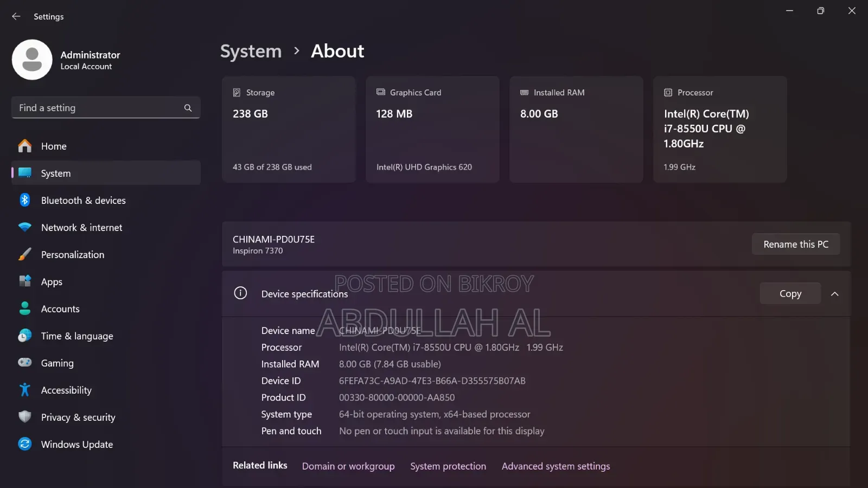Click the Intel(R) UHD Graphics 620 text
The height and width of the screenshot is (488, 868).
(x=424, y=167)
